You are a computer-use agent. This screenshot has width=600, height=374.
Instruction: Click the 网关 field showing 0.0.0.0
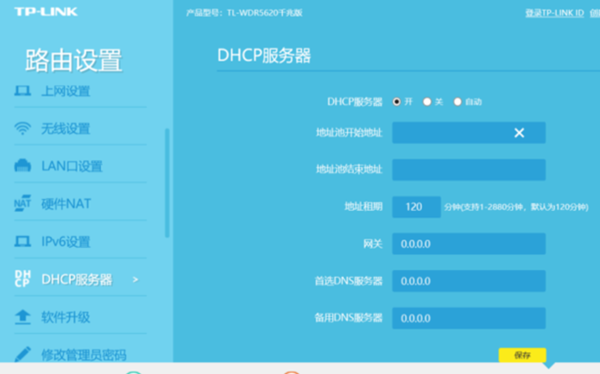click(x=469, y=244)
